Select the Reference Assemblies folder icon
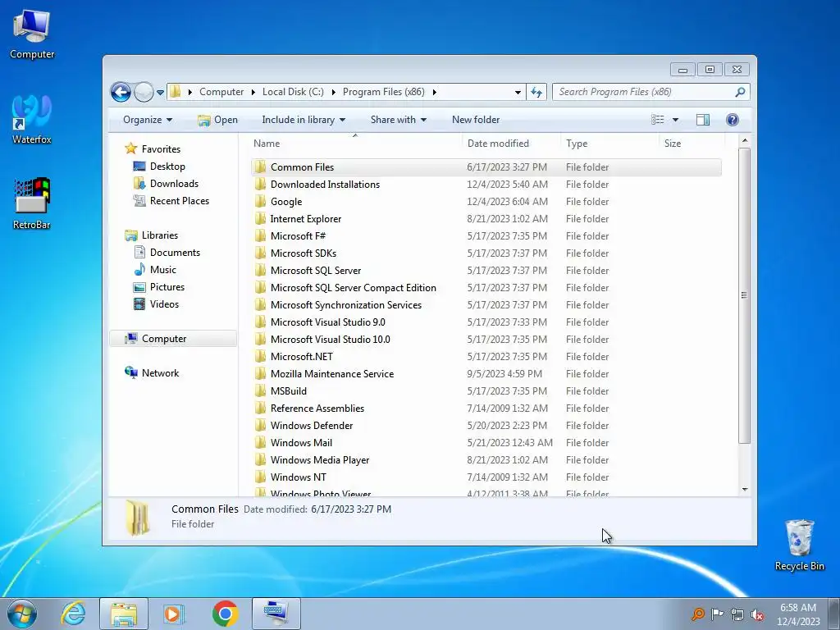This screenshot has width=840, height=630. pos(260,408)
